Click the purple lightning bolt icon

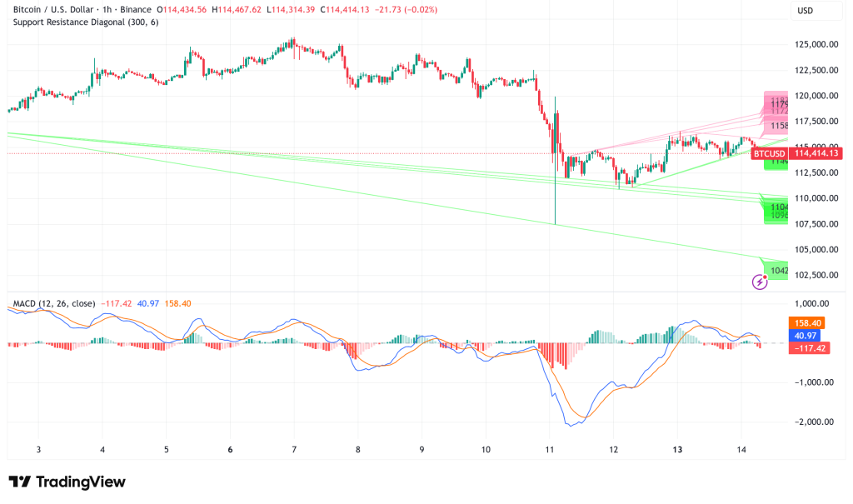(760, 282)
